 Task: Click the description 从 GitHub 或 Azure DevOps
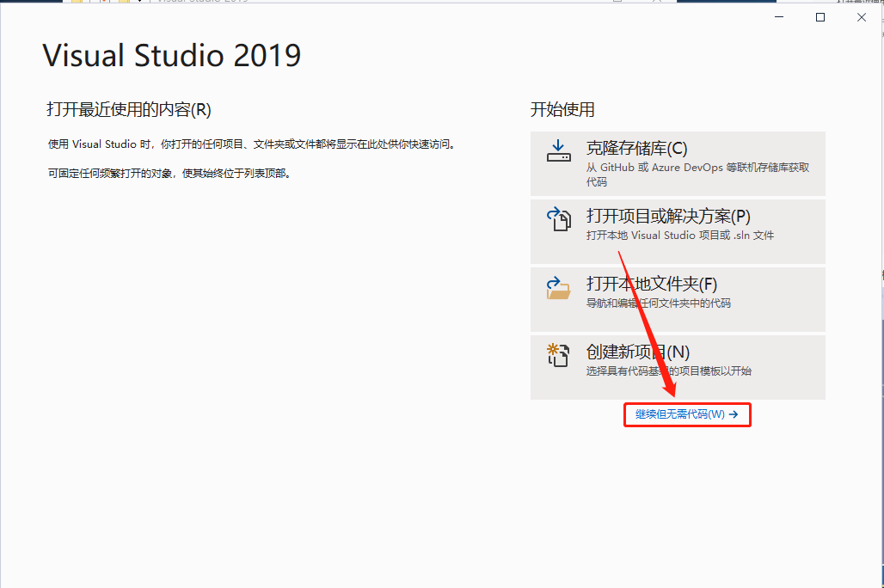[698, 175]
